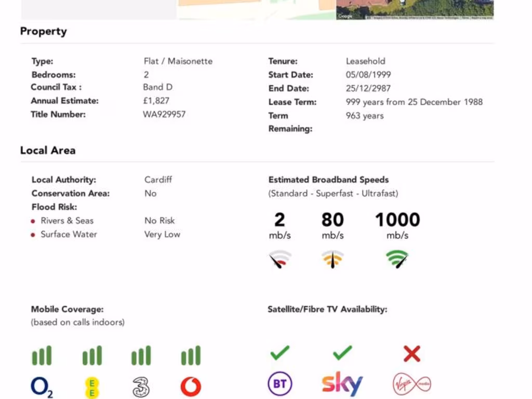532x399 pixels.
Task: Click the BT provider logo
Action: pyautogui.click(x=280, y=384)
